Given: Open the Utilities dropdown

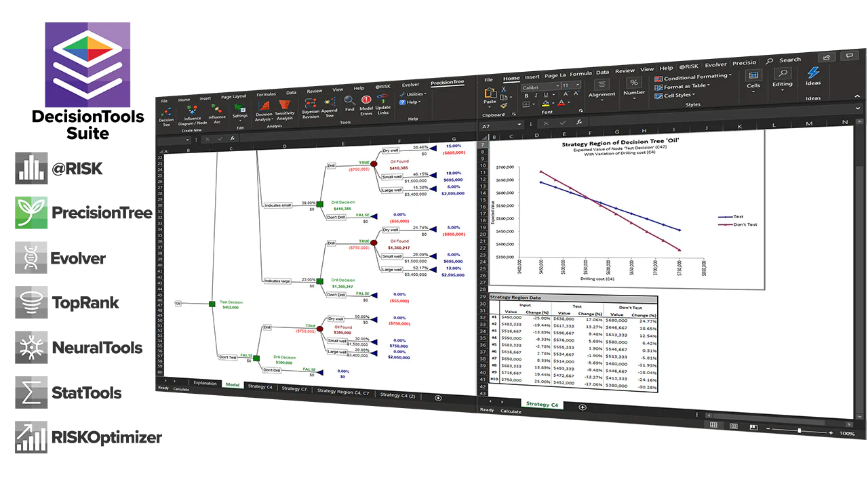Looking at the screenshot, I should coord(414,94).
